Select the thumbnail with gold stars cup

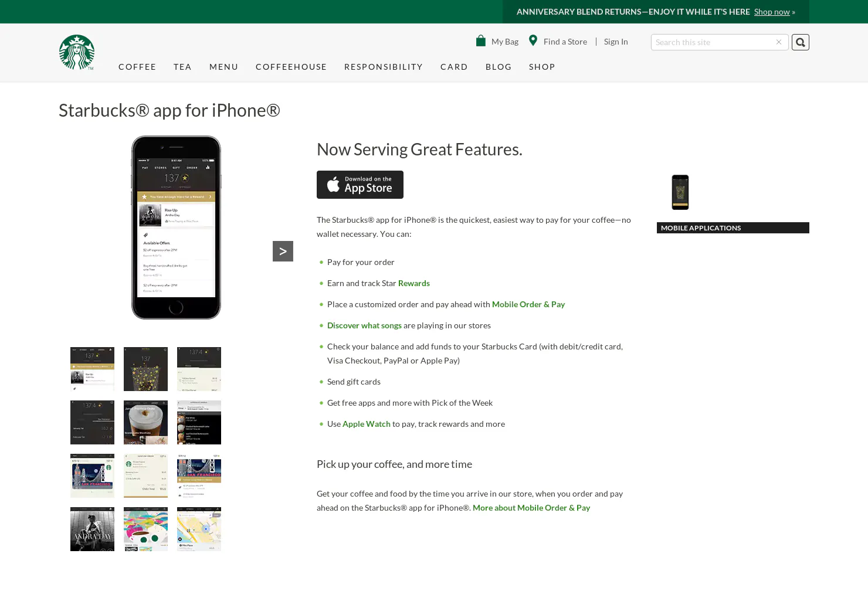(x=145, y=369)
